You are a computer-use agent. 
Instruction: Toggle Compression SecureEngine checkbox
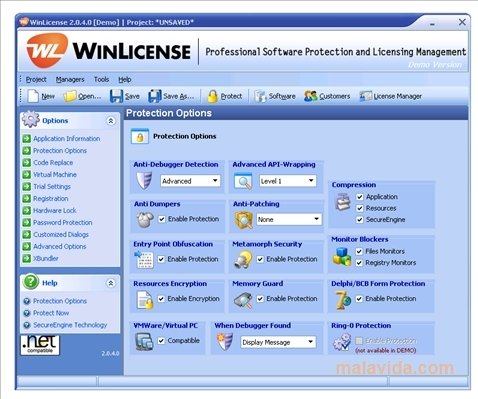(360, 220)
